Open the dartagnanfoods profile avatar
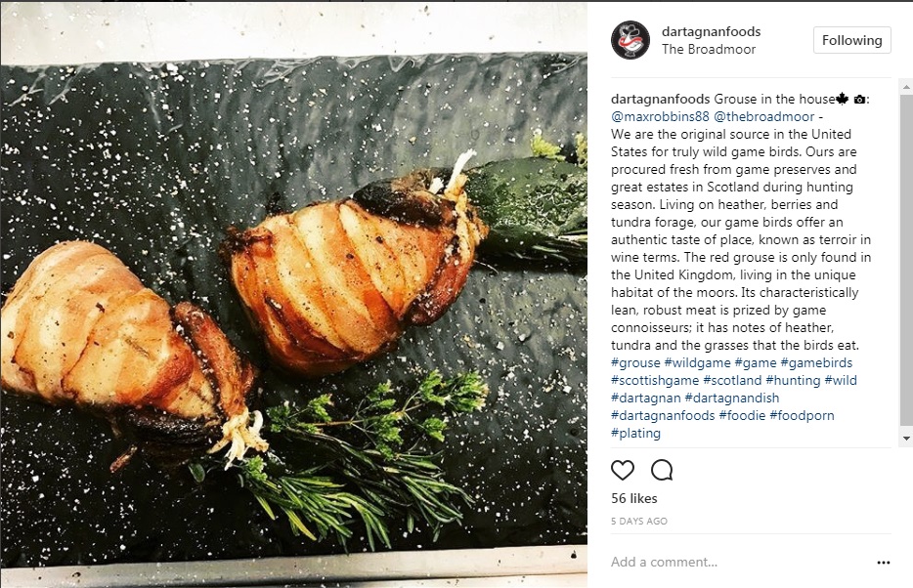 (630, 40)
